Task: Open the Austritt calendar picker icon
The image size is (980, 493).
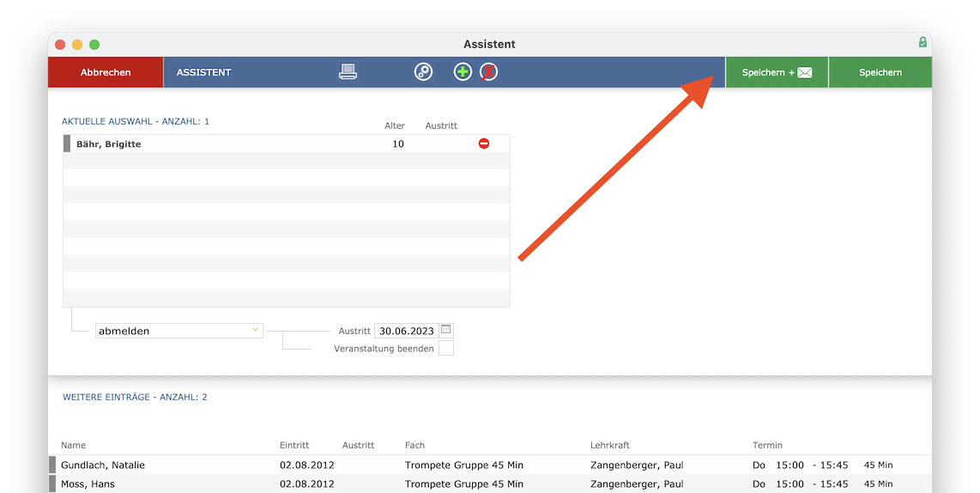Action: [446, 330]
